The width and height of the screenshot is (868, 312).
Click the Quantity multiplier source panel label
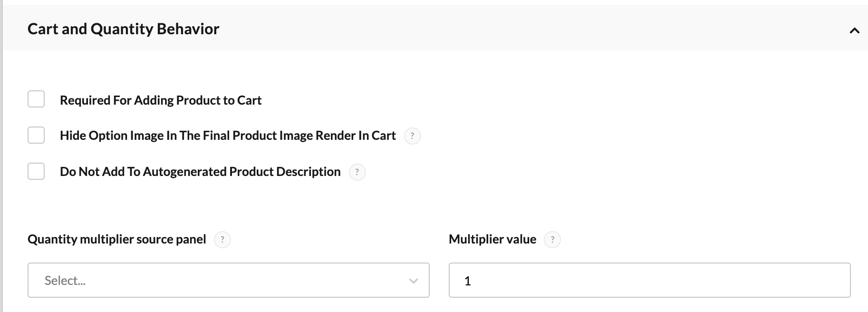pos(117,239)
